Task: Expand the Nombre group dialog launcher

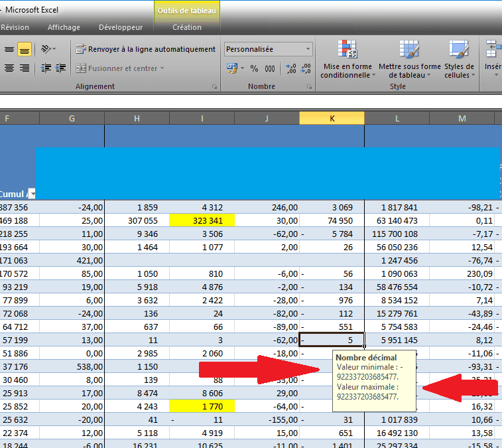Action: tap(309, 87)
